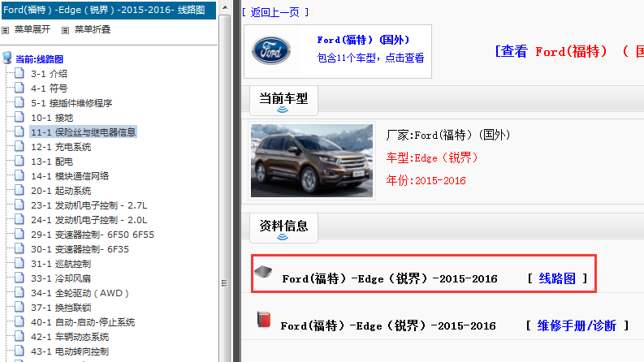This screenshot has width=644, height=362.
Task: Click the sidebar scrollbar up arrow
Action: coord(225,7)
